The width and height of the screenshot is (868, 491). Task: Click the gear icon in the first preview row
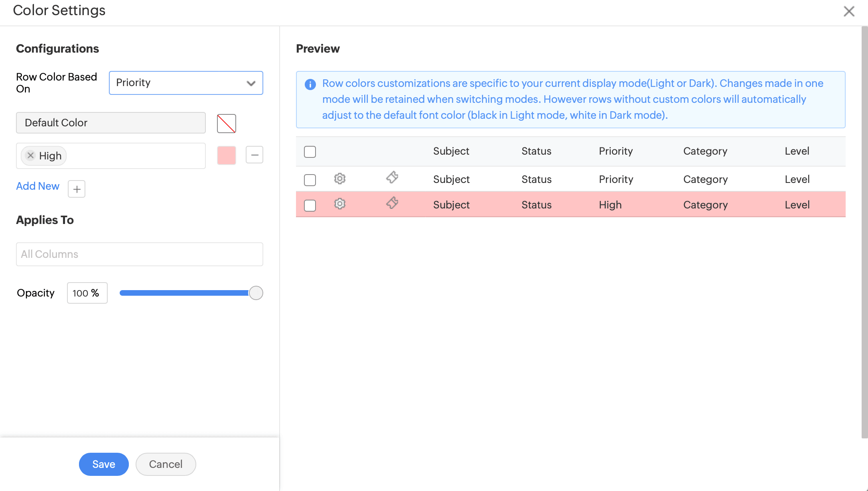tap(339, 179)
